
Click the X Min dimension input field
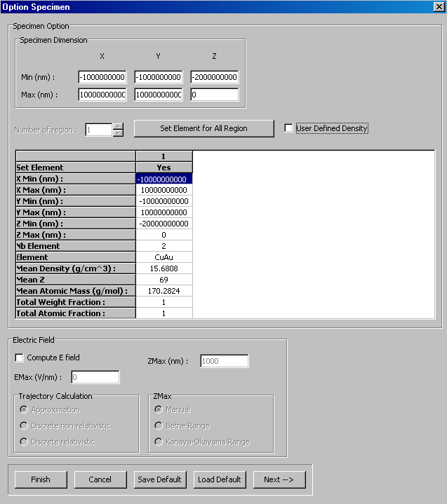click(x=102, y=77)
